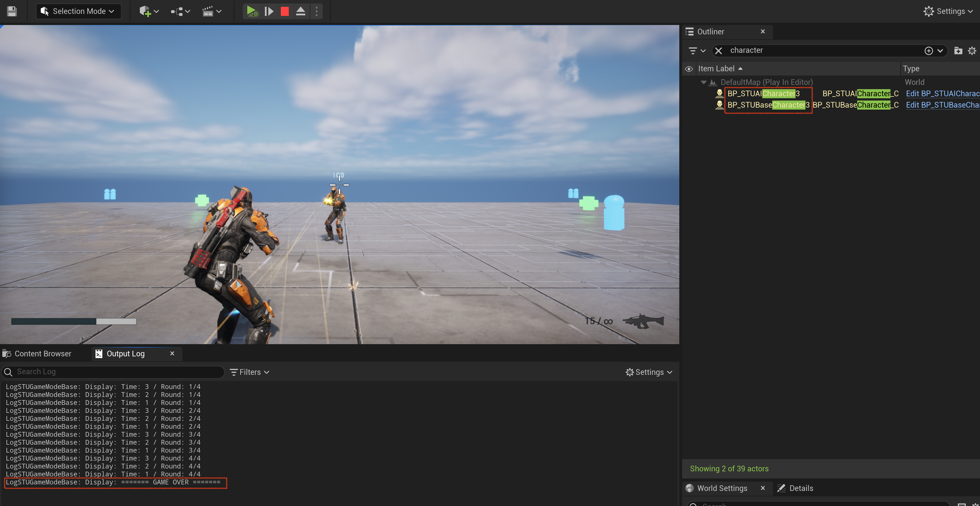Open the Settings menu in the top right
The height and width of the screenshot is (506, 980).
pyautogui.click(x=948, y=11)
